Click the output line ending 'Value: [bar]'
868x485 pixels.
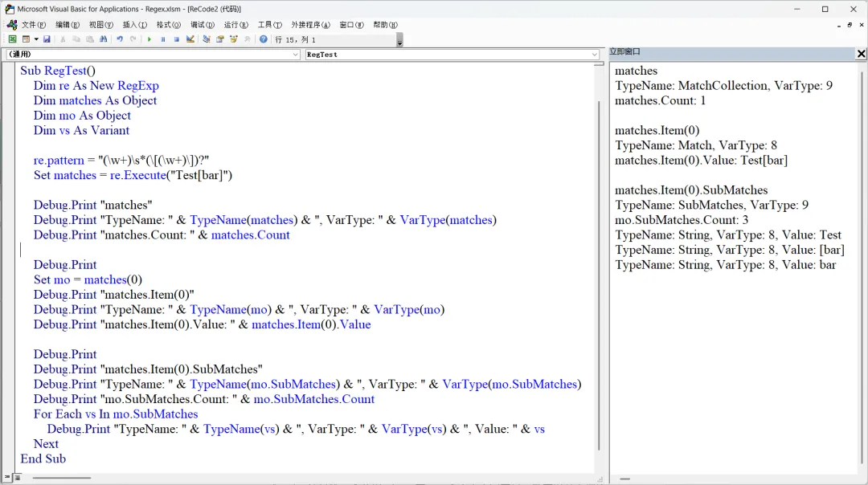point(730,250)
